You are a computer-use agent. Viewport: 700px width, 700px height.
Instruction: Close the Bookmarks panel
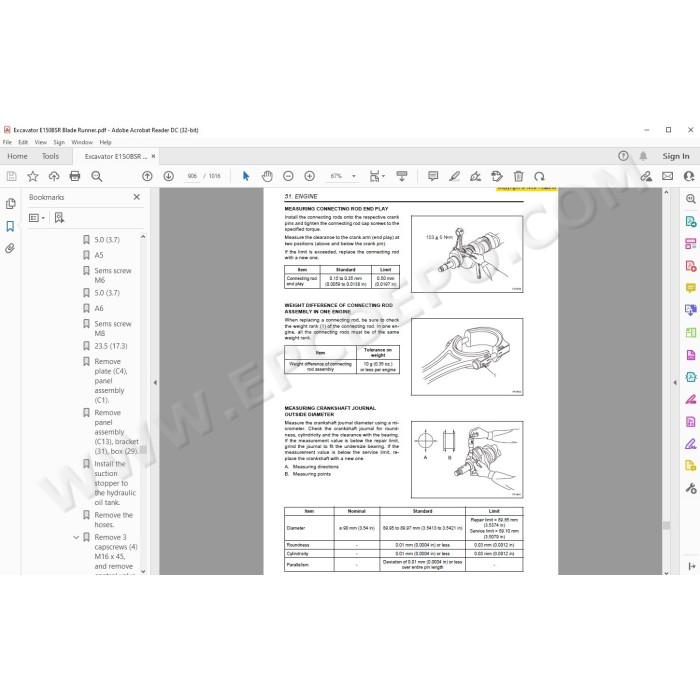pyautogui.click(x=137, y=197)
